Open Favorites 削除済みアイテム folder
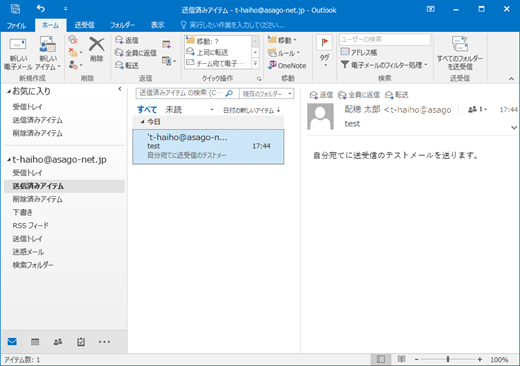 point(38,133)
